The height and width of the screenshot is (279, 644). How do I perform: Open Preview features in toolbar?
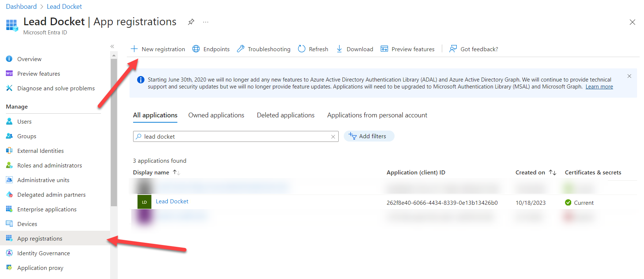[408, 49]
